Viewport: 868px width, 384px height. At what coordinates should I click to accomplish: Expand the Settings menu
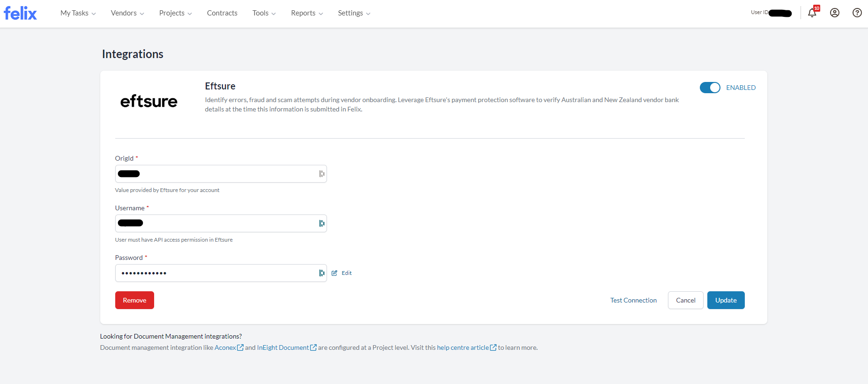[354, 13]
